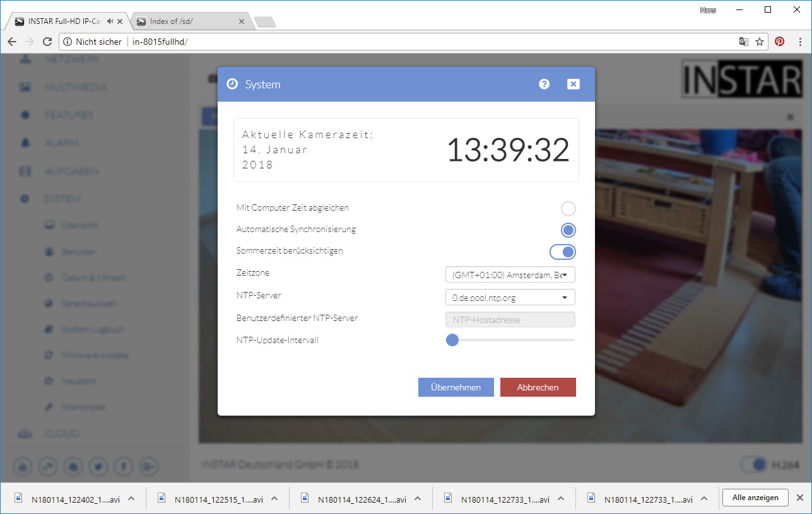This screenshot has width=812, height=514.
Task: Toggle 'Sommerzeit berücksichtigen' switch
Action: click(x=563, y=252)
